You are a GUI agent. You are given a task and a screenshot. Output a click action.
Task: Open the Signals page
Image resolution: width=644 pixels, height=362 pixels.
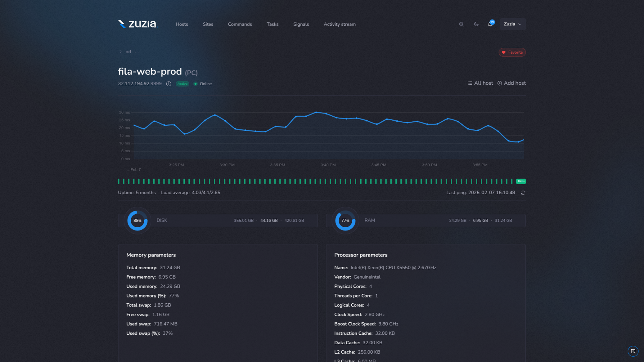coord(301,24)
